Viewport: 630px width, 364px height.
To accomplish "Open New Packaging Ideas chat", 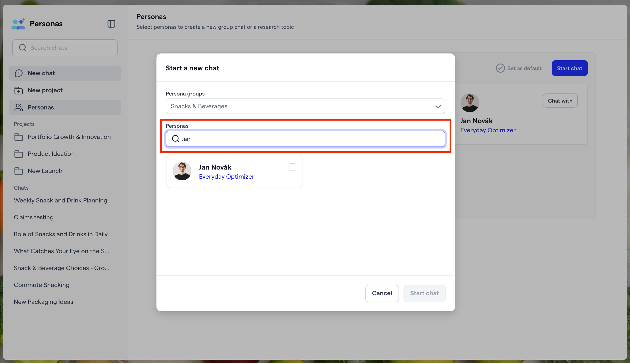I will pos(43,302).
